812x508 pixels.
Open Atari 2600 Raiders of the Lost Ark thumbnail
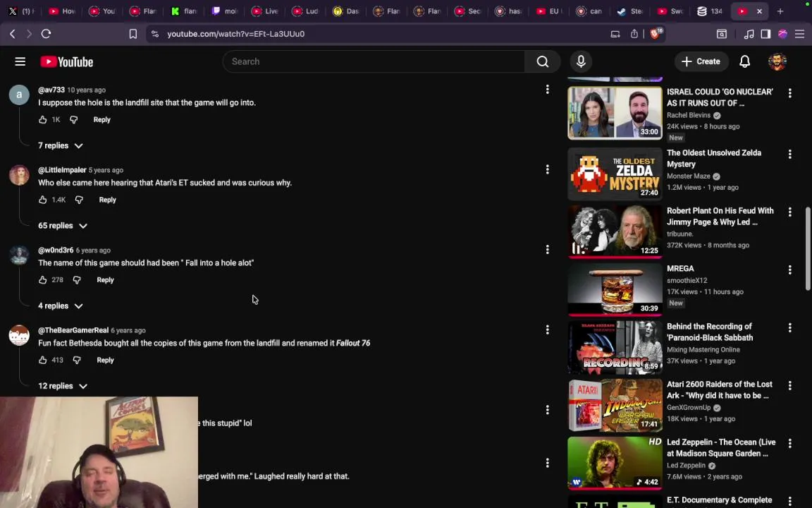pyautogui.click(x=615, y=406)
